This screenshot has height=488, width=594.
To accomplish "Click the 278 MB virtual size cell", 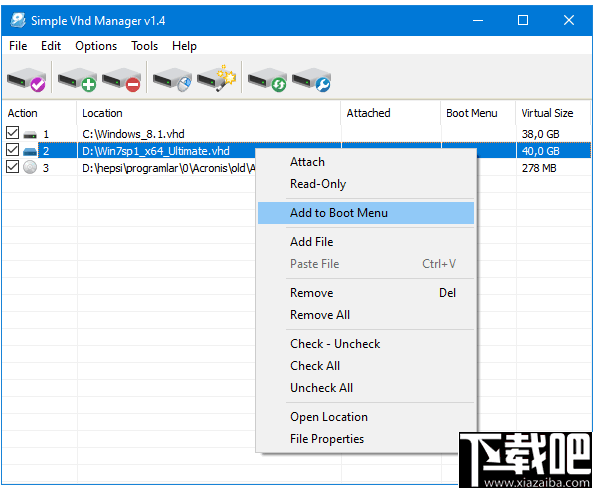I will point(539,168).
